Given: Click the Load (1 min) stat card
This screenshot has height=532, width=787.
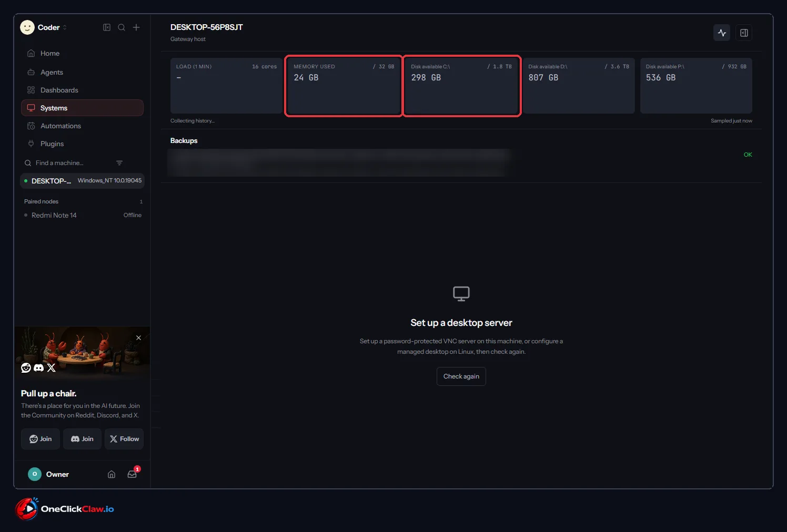Looking at the screenshot, I should pos(226,86).
